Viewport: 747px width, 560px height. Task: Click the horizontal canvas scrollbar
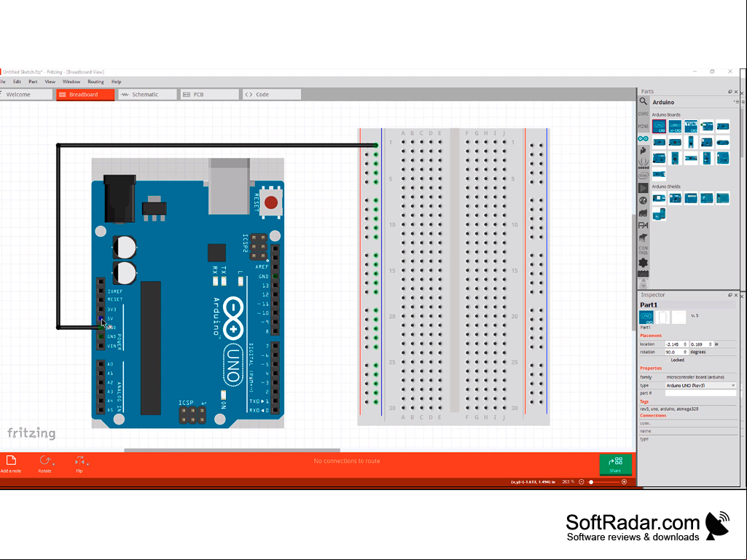pos(232,450)
